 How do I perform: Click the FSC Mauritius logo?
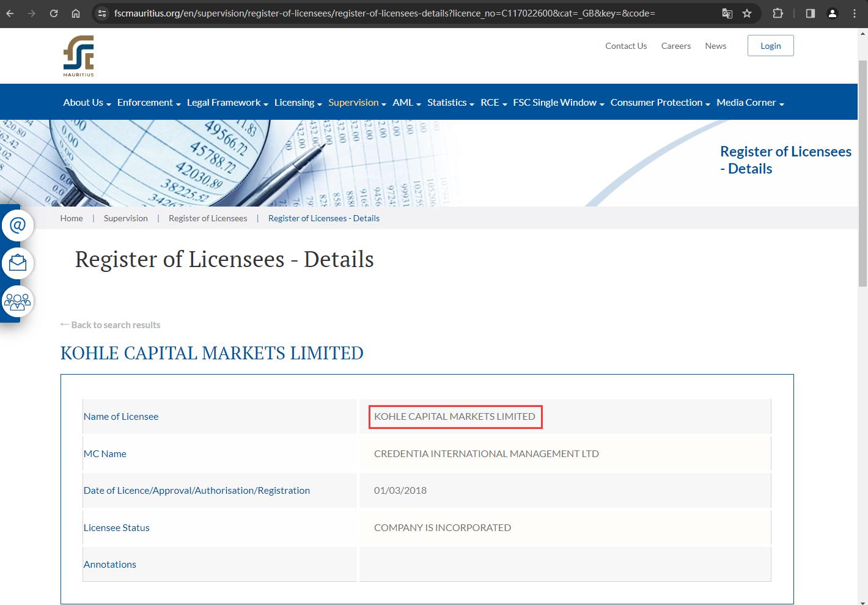click(79, 56)
